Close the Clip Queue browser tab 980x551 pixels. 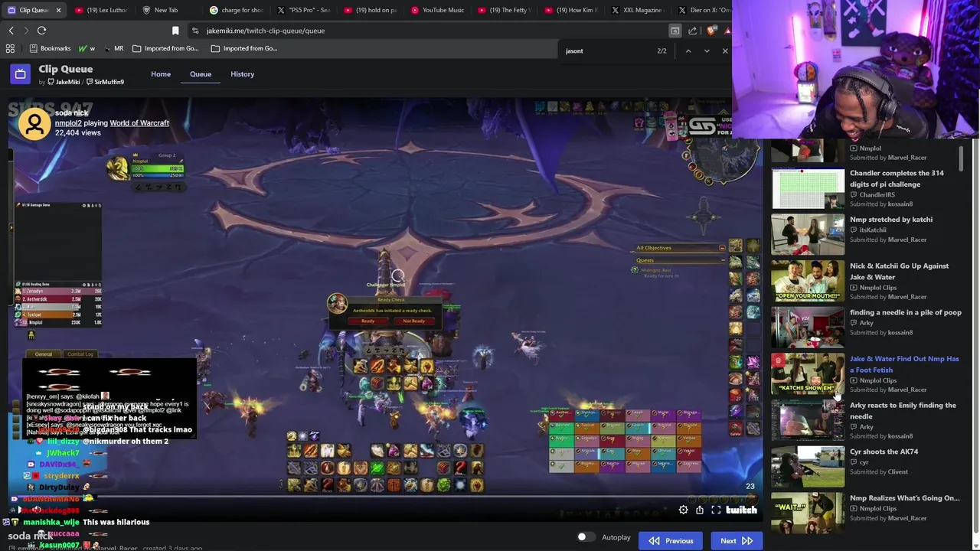point(58,10)
